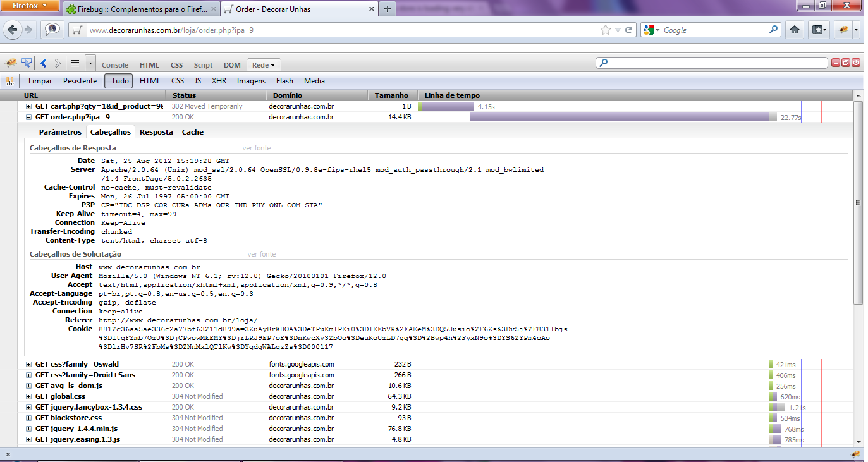Toggle the Break on XHR icon
This screenshot has width=868, height=462.
pyautogui.click(x=10, y=81)
